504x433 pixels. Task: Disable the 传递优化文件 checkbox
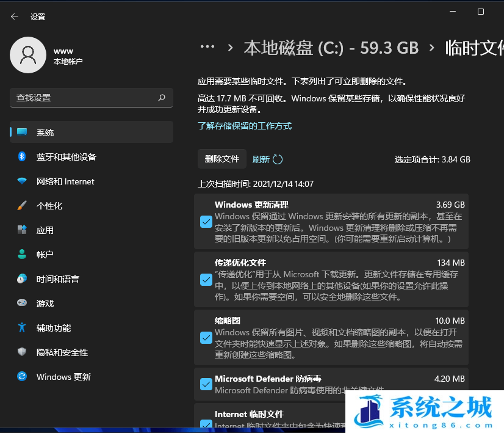click(206, 280)
